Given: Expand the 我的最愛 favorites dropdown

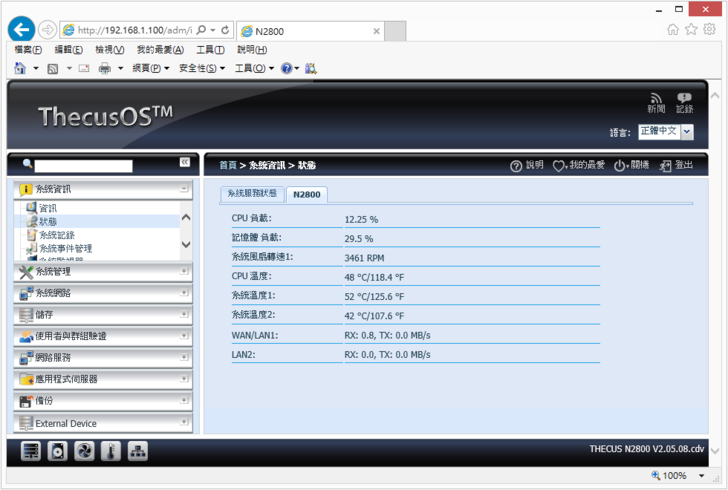Looking at the screenshot, I should 579,165.
